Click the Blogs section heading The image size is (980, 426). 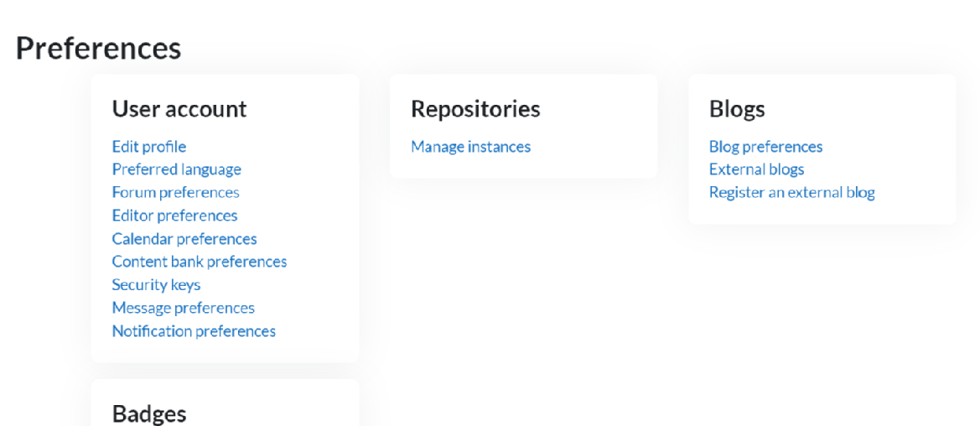tap(737, 109)
